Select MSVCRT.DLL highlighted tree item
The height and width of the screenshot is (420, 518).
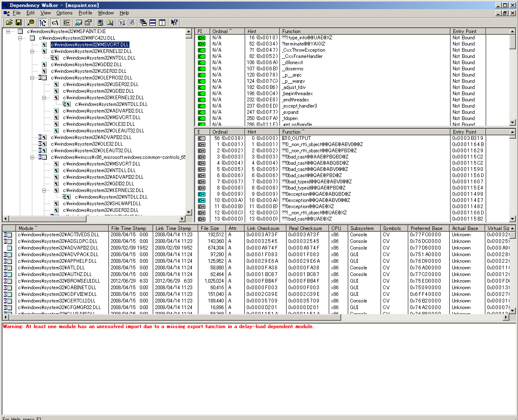coord(90,45)
